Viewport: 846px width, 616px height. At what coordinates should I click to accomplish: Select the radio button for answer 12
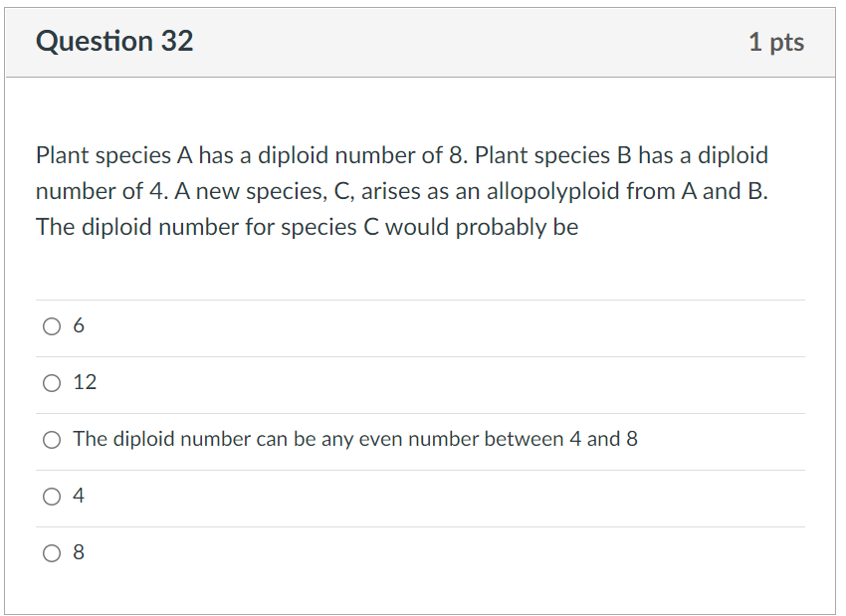(x=52, y=382)
